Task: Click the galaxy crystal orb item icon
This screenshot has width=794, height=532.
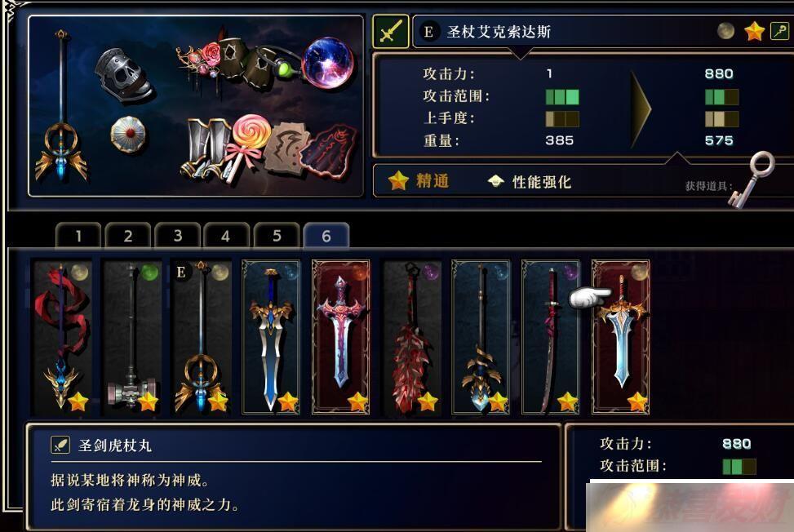Action: [x=328, y=63]
